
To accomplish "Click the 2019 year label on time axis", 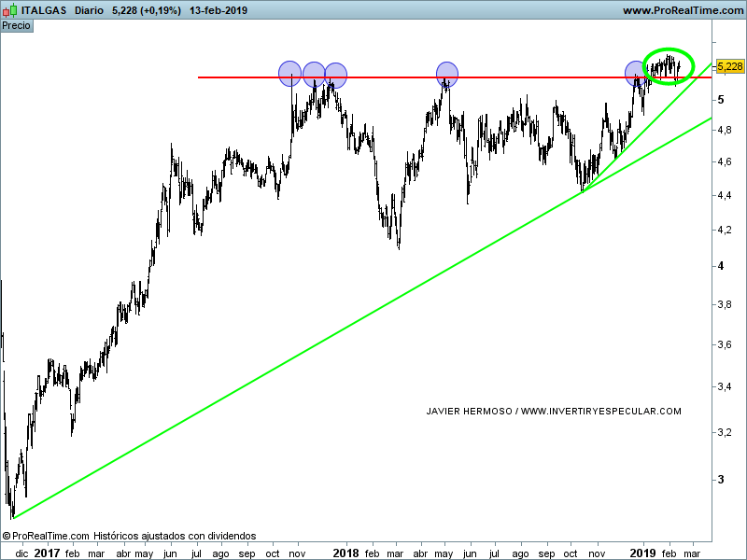I will (642, 553).
